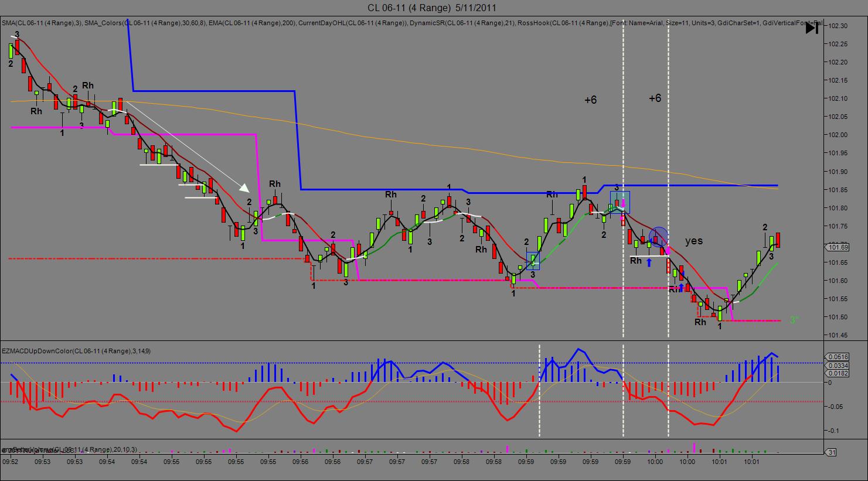Click the scroll-to-latest-bar arrow icon
This screenshot has height=481, width=868.
(x=812, y=28)
